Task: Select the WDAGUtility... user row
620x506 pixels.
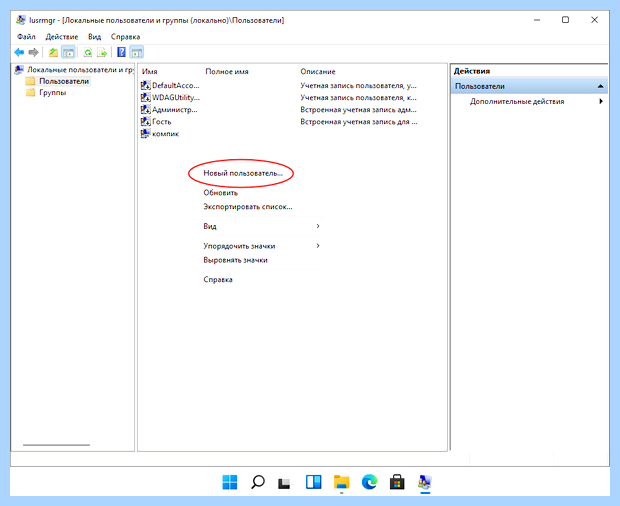Action: [176, 97]
